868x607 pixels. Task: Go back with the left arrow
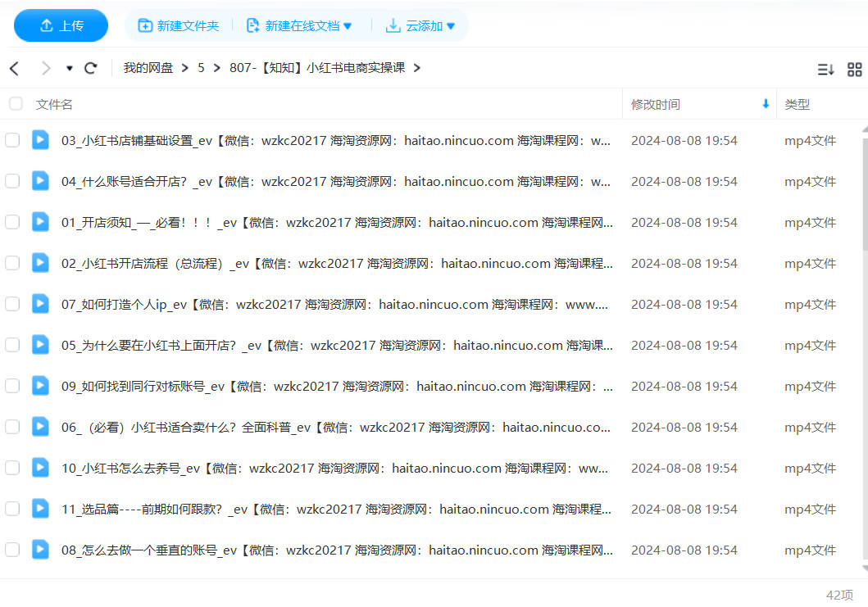[15, 68]
